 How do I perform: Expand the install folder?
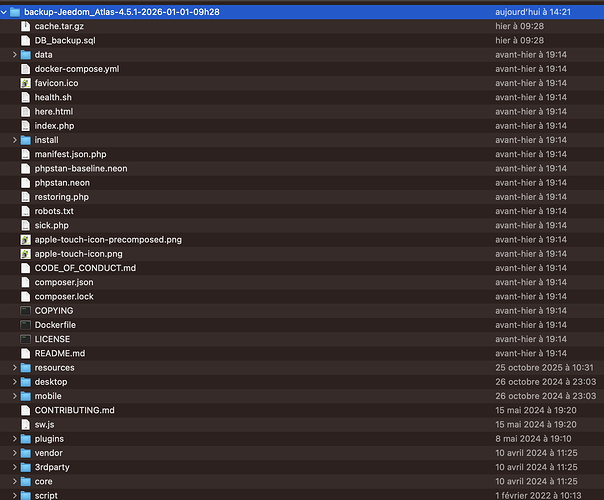pos(15,140)
